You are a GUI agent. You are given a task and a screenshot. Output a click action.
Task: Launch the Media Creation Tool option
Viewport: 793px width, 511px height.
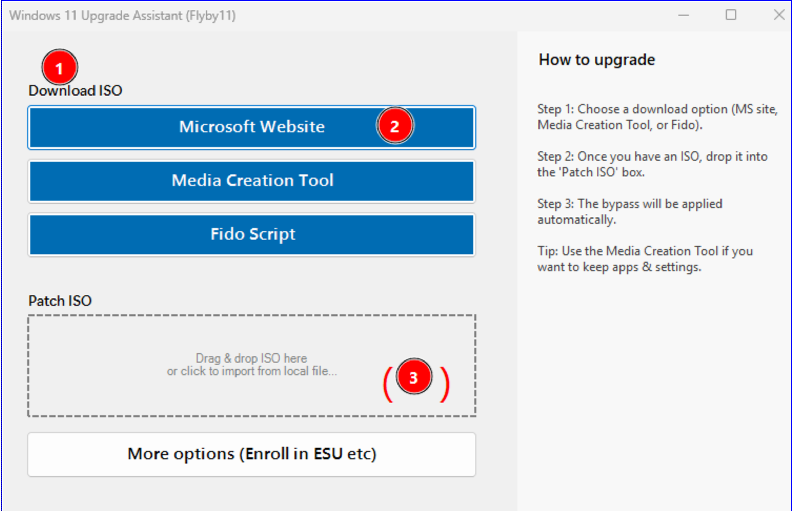click(x=251, y=181)
